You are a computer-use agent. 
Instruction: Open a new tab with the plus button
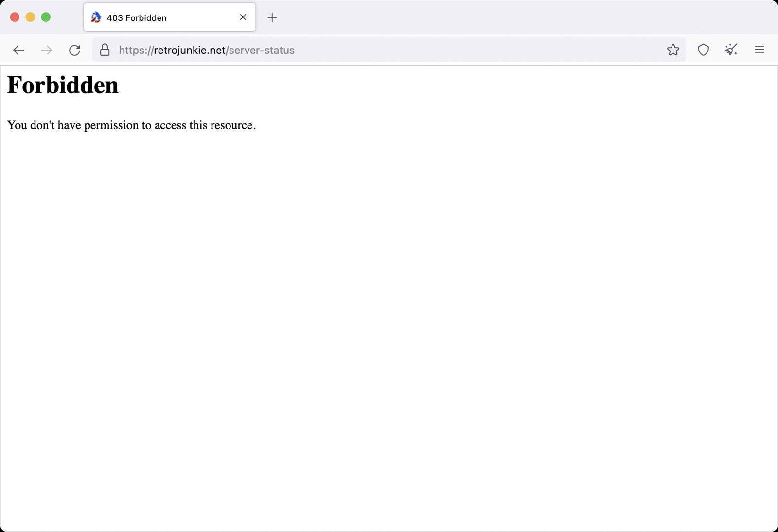tap(272, 17)
